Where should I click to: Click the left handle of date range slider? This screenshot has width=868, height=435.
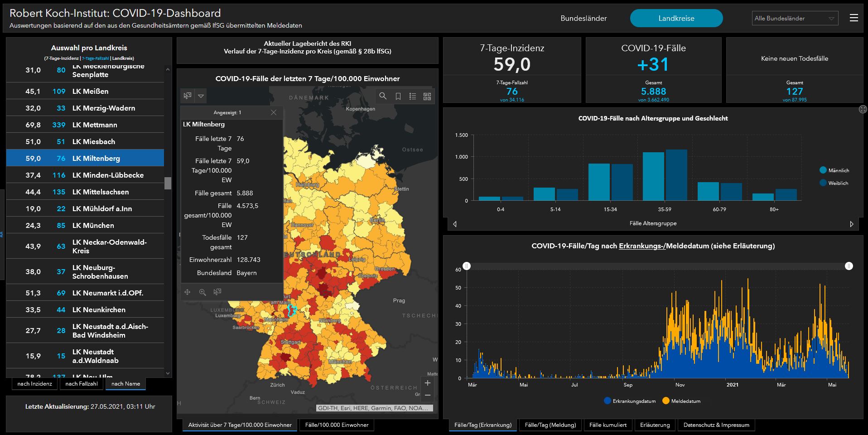467,266
